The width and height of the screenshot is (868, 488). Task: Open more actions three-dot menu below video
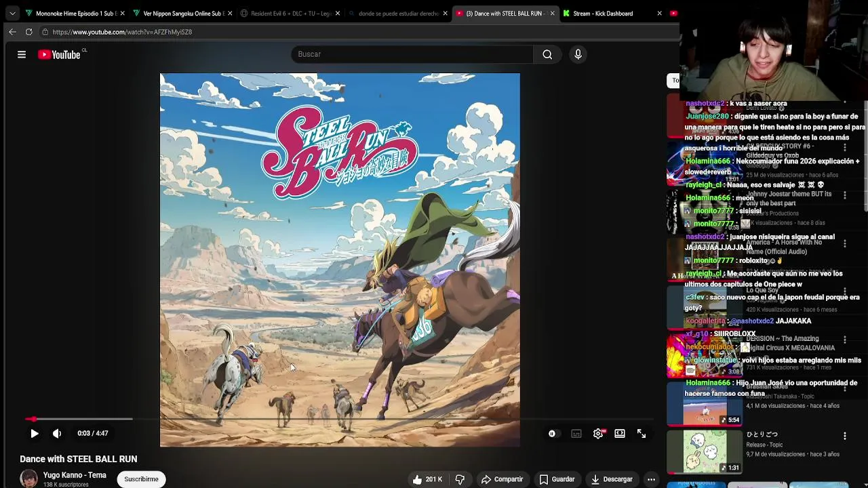coord(651,479)
